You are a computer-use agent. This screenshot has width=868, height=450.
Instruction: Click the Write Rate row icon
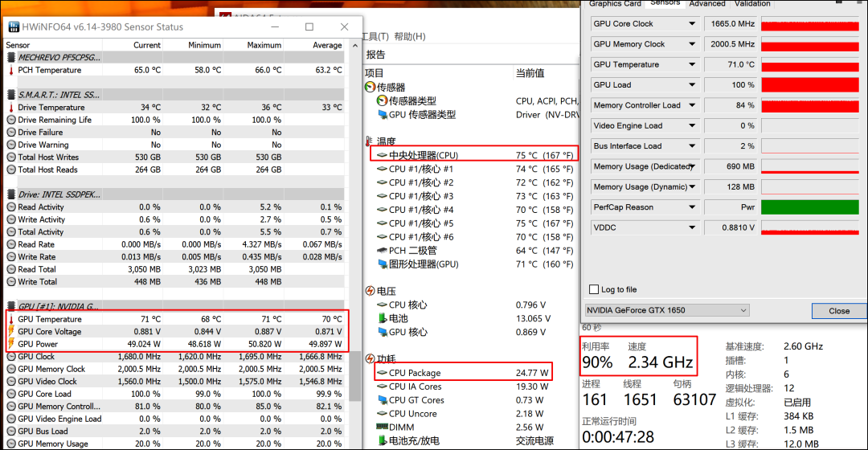(x=11, y=257)
